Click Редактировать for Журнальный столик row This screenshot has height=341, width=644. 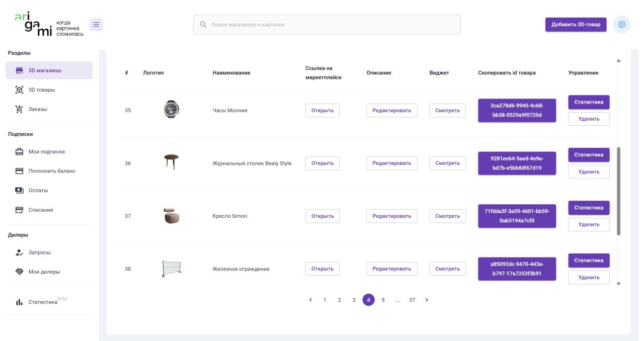[x=391, y=163]
